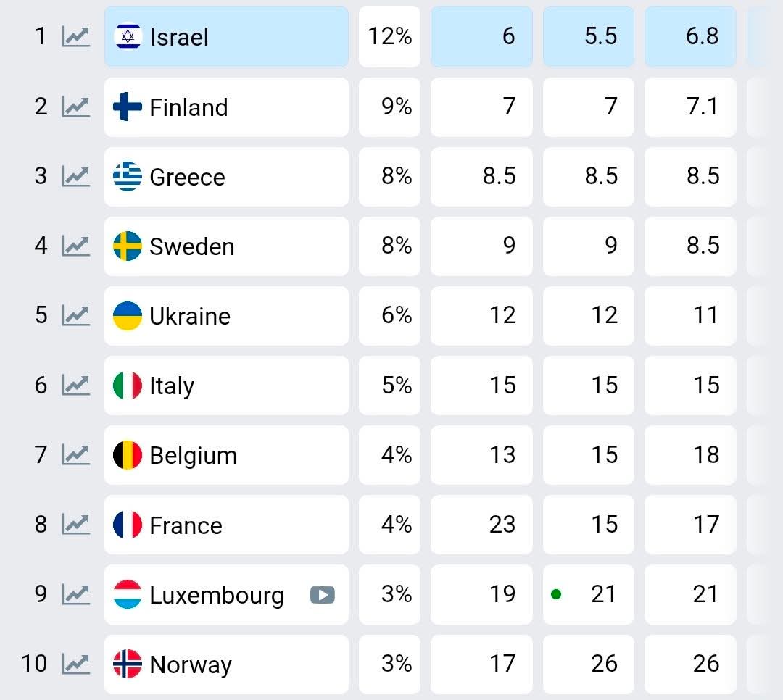Play the Luxembourg video icon
This screenshot has height=700, width=783.
[x=323, y=595]
